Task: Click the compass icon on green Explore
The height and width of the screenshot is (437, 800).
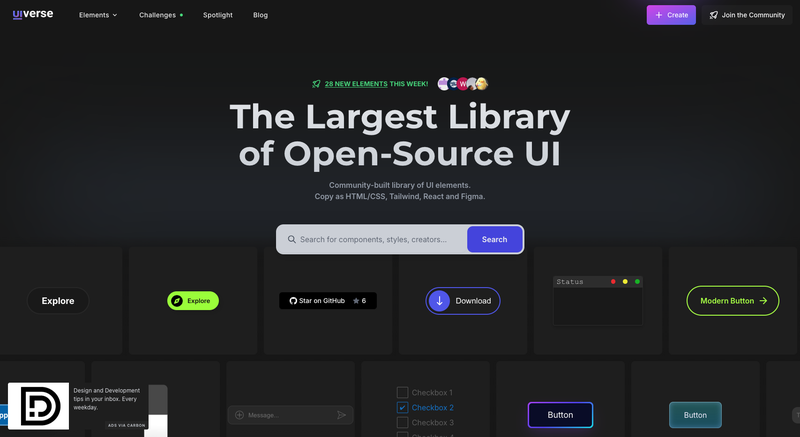Action: point(177,301)
